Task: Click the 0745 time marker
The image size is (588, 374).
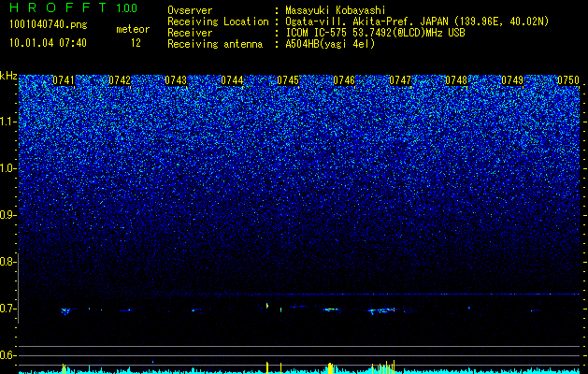Action: coord(288,80)
